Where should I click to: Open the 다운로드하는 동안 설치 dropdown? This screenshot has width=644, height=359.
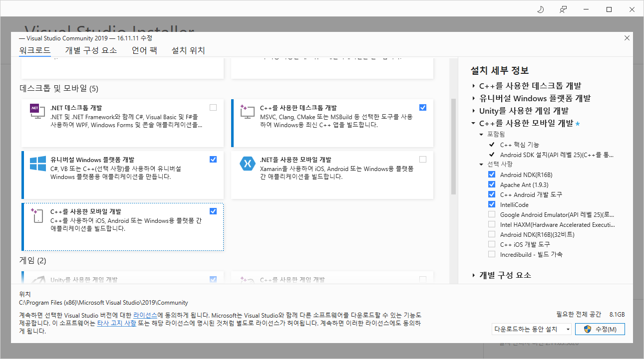532,329
